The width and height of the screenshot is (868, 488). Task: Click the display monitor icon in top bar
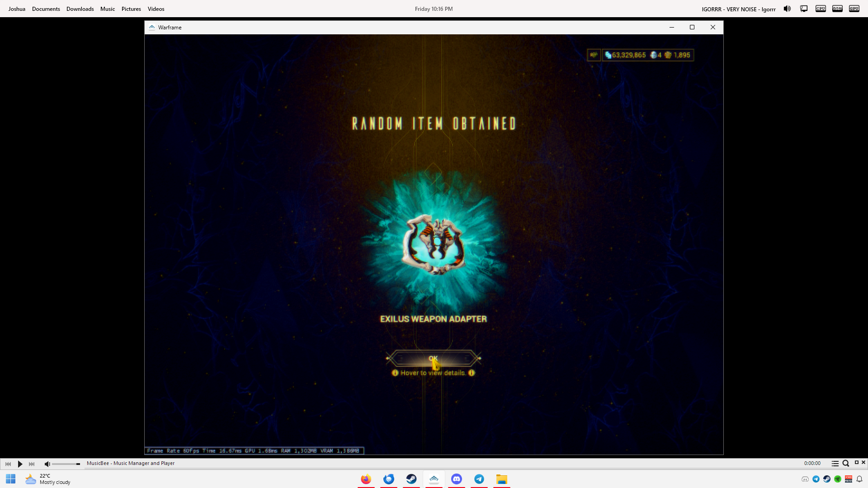[x=804, y=9]
